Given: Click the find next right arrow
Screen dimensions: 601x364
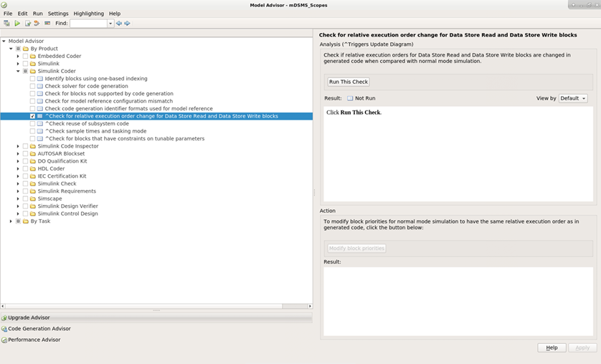Looking at the screenshot, I should [x=128, y=24].
